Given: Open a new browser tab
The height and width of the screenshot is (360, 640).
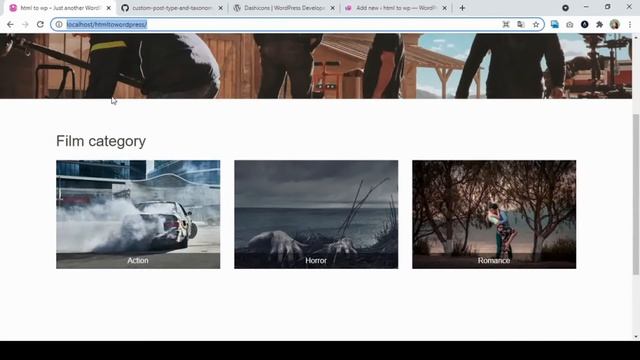Looking at the screenshot, I should [462, 8].
